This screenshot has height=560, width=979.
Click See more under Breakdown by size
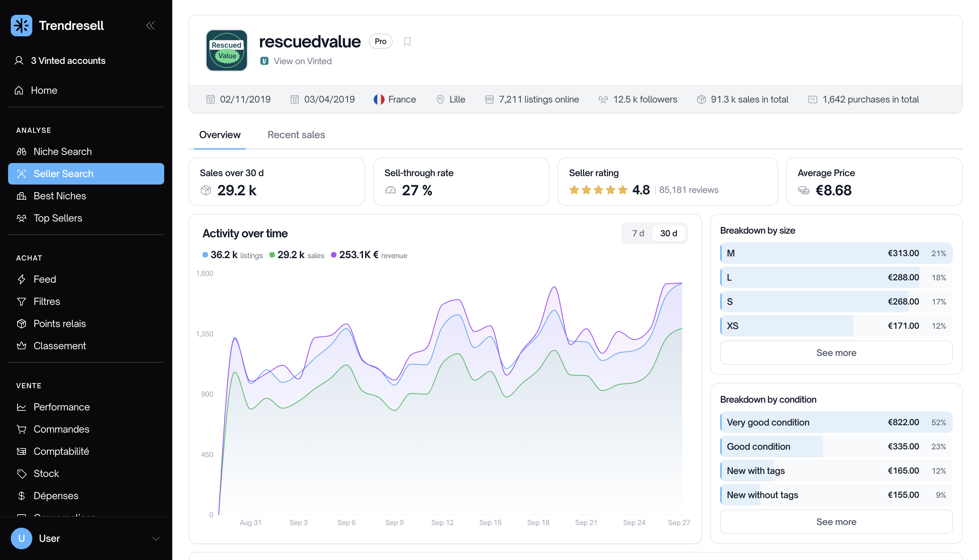836,353
